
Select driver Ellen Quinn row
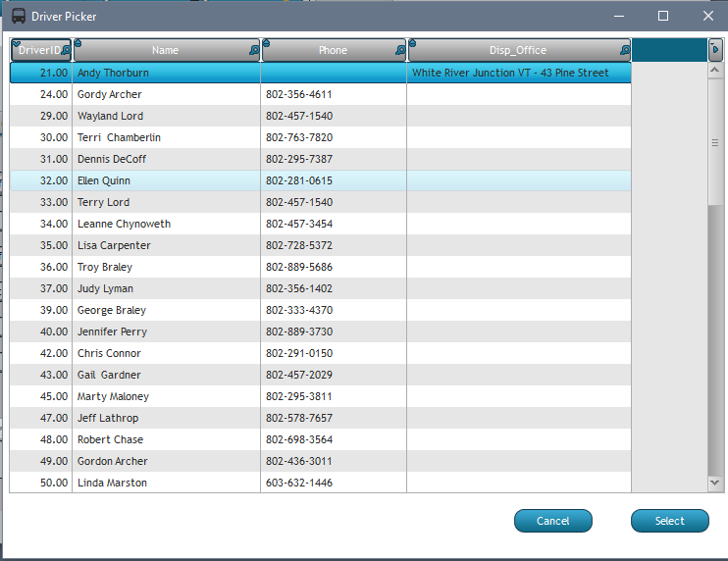(104, 180)
